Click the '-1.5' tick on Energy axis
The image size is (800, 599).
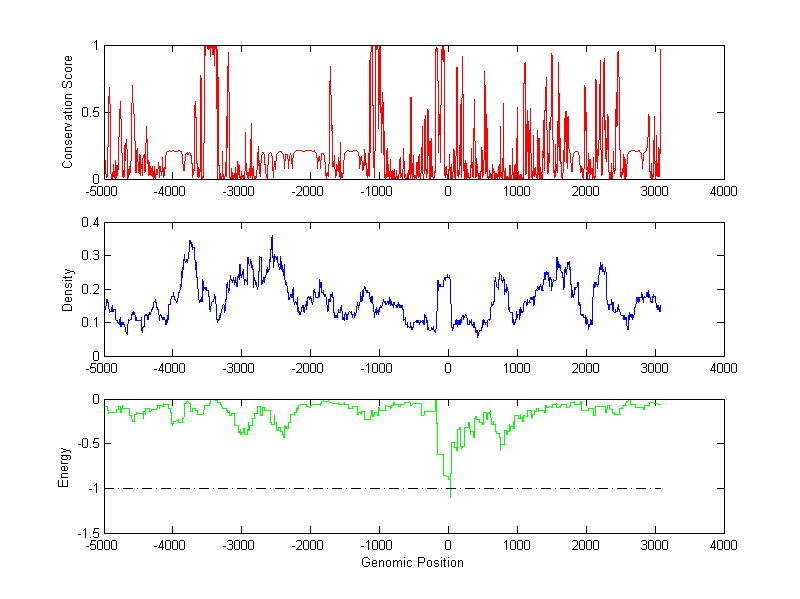[x=84, y=533]
